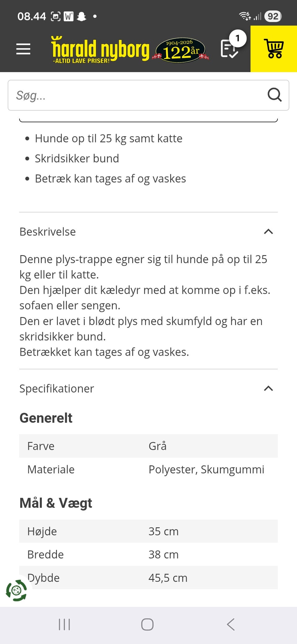297x644 pixels.
Task: Tap the Android home button
Action: pos(147,624)
